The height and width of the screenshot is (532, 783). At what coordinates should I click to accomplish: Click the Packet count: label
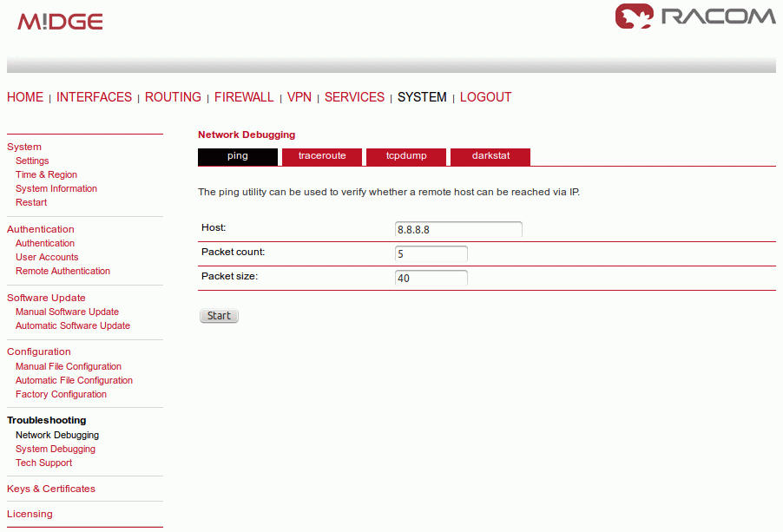pyautogui.click(x=234, y=252)
